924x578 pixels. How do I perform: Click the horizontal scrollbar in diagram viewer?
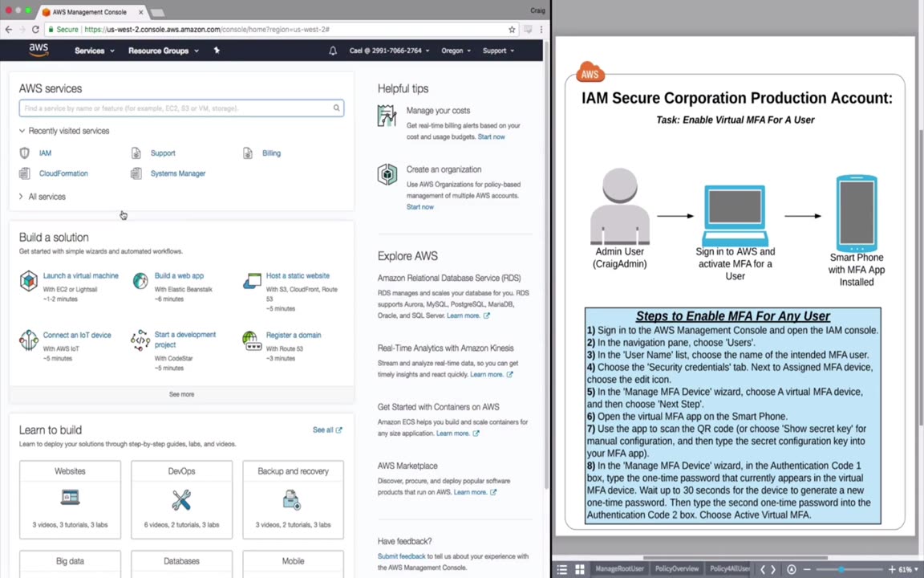pyautogui.click(x=736, y=557)
